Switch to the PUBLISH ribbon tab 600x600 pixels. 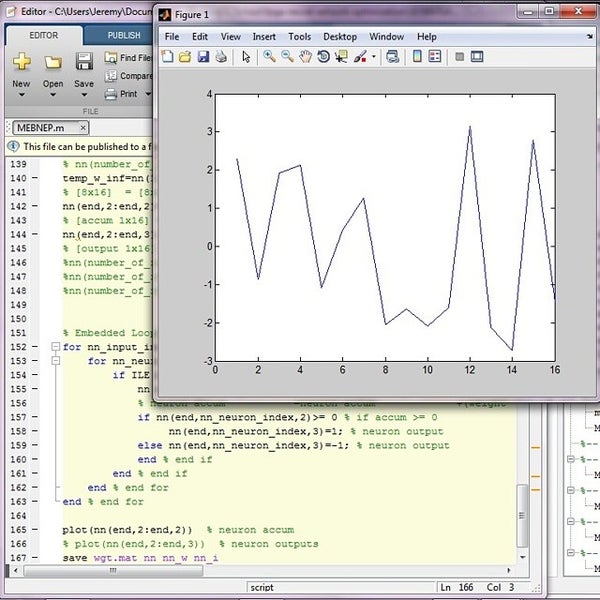(x=124, y=34)
